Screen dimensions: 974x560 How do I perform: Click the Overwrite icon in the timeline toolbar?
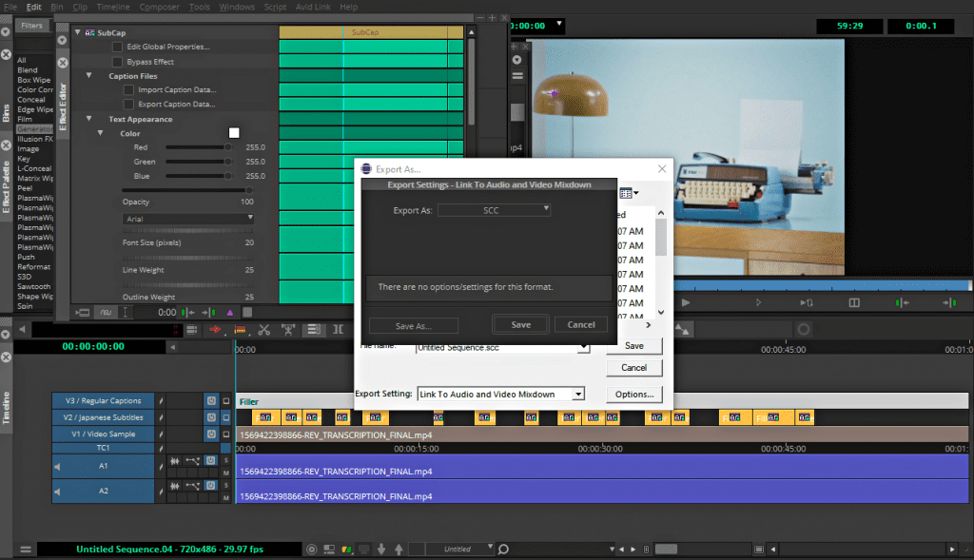click(240, 330)
